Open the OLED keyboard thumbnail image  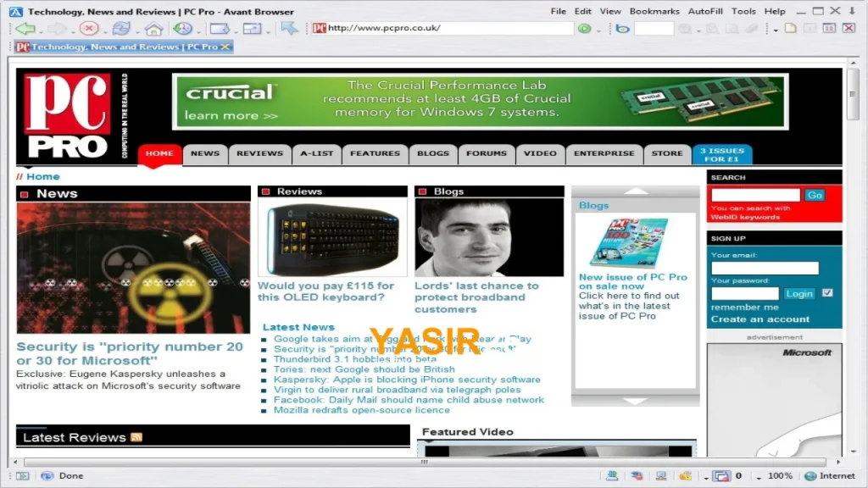click(x=332, y=238)
